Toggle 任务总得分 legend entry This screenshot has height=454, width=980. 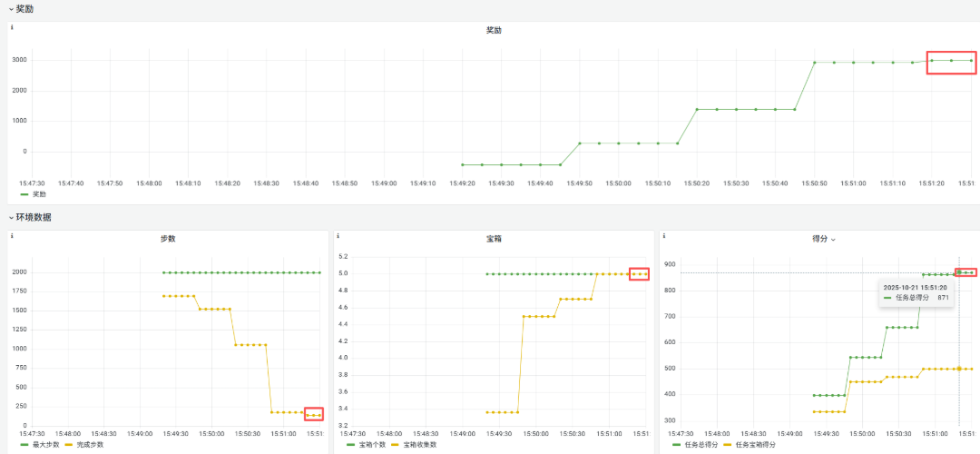point(700,444)
